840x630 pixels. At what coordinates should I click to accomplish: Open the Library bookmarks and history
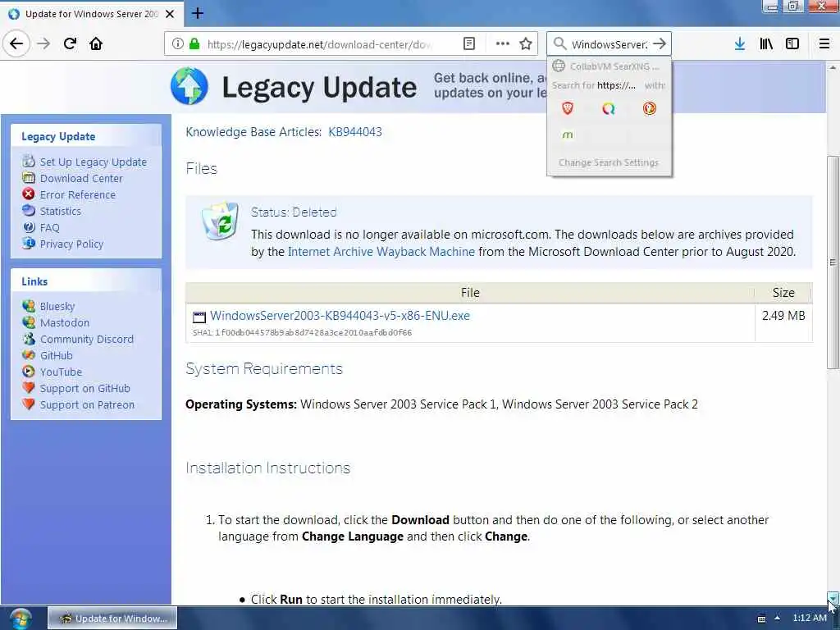766,44
